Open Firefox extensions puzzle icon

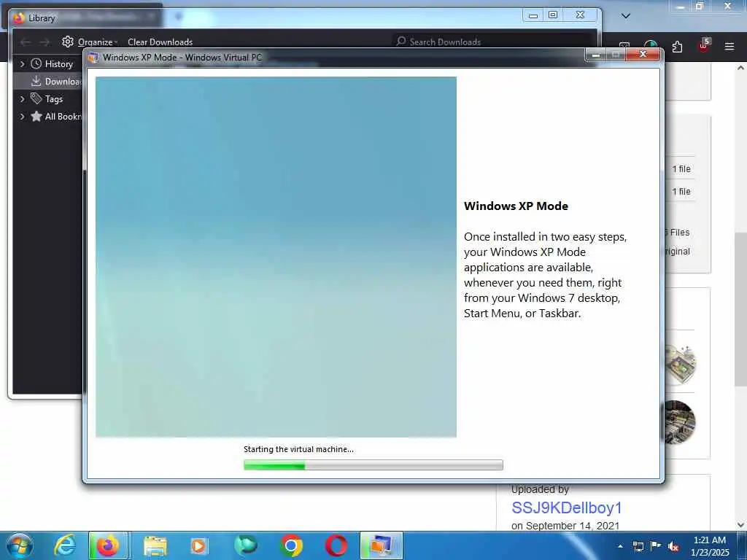(677, 47)
